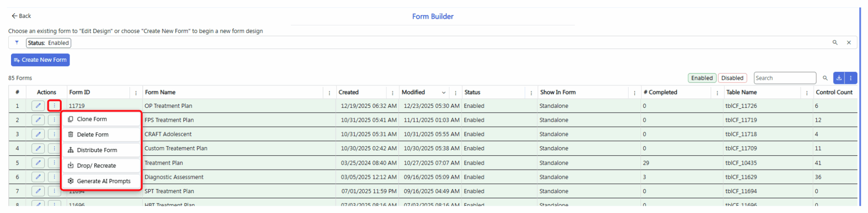Go back using the Back arrow
This screenshot has width=868, height=213.
15,16
